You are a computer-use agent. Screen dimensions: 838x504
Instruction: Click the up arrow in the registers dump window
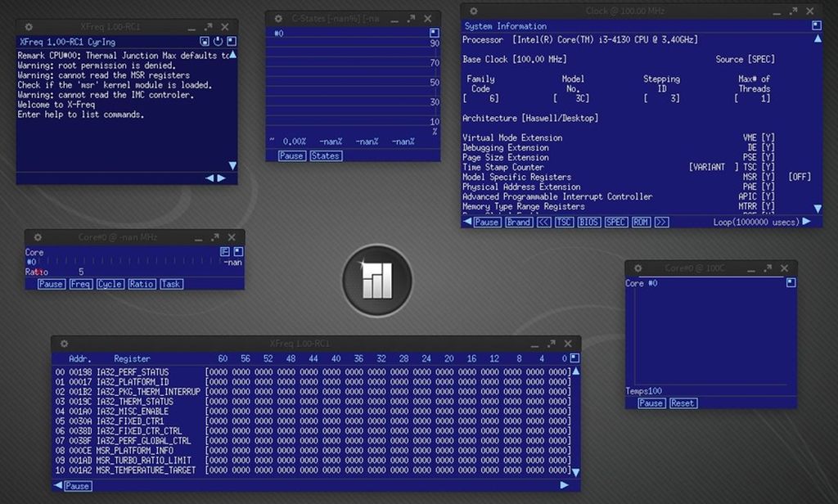click(575, 371)
